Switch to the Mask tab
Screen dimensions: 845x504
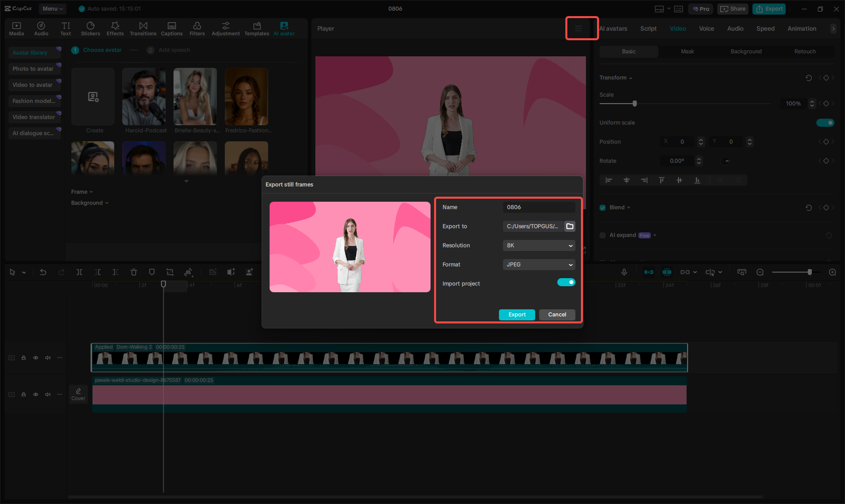(687, 52)
